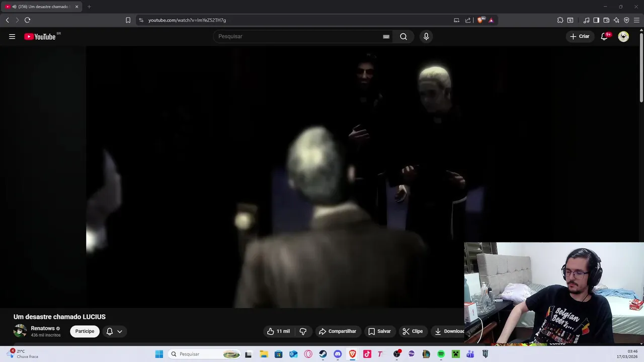Open the notifications bell with 9+ badge
The width and height of the screenshot is (644, 362).
point(605,36)
